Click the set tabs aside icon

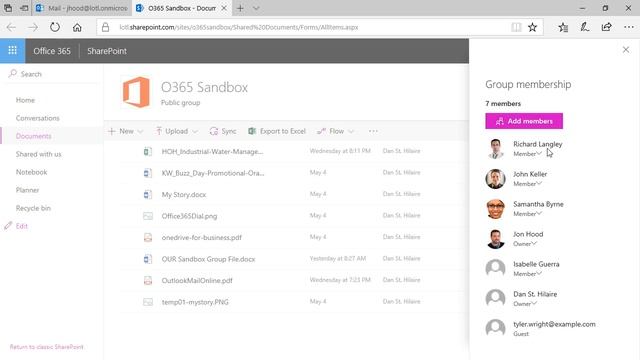24,8
